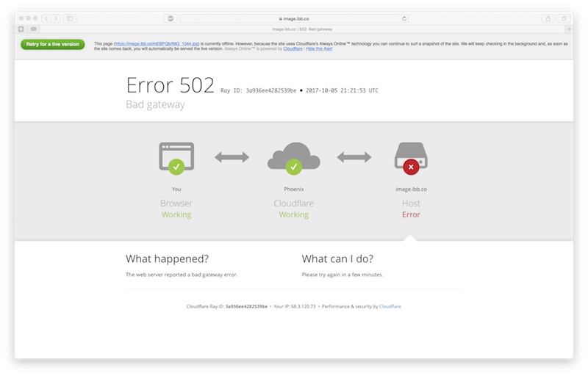Click Hide this Alert link
Viewport: 588px width, 376px height.
coord(319,48)
